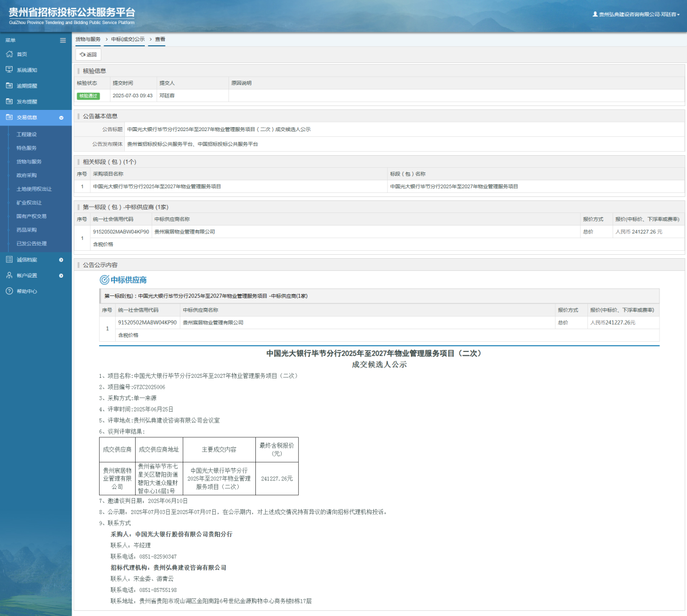The height and width of the screenshot is (616, 687).
Task: Click the 中标供应商 heading text
Action: click(129, 280)
